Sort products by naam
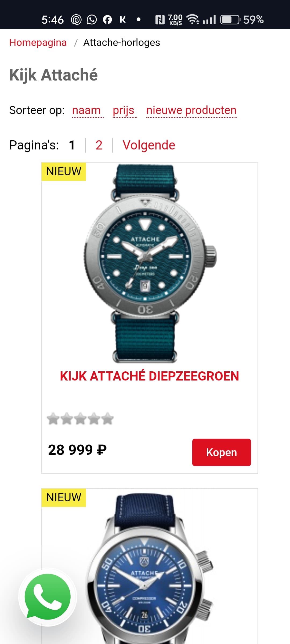This screenshot has height=644, width=290. point(86,110)
